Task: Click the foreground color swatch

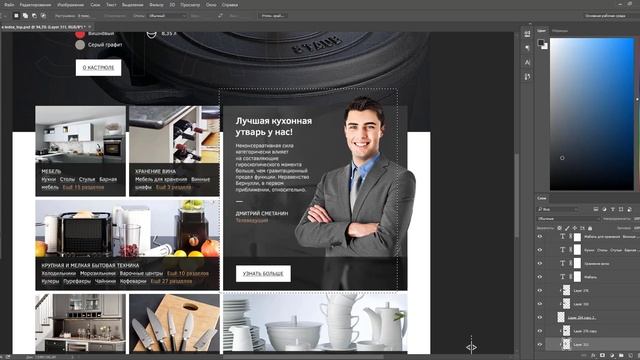Action: pos(541,42)
